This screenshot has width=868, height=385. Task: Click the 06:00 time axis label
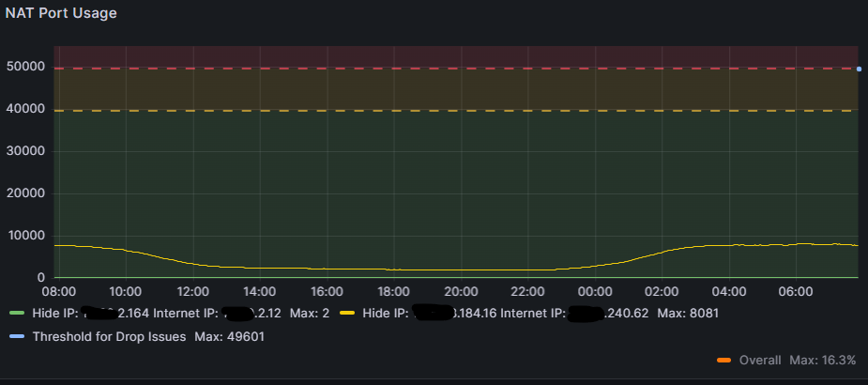tap(796, 291)
